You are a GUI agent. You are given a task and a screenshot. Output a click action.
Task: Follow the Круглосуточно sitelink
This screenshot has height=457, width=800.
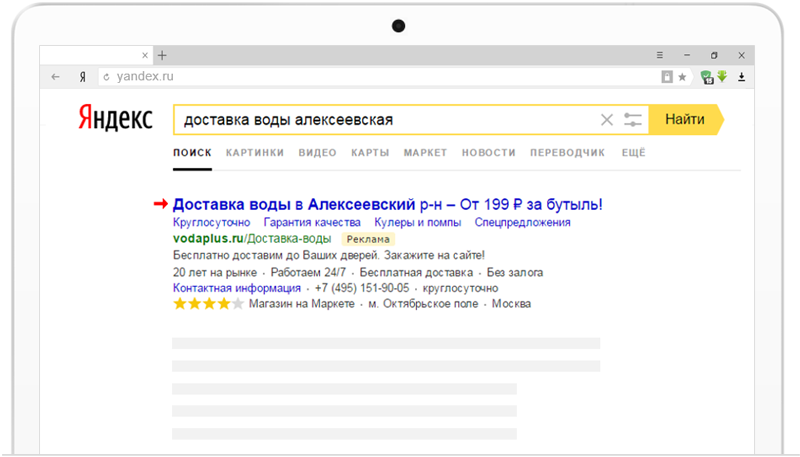coord(211,222)
